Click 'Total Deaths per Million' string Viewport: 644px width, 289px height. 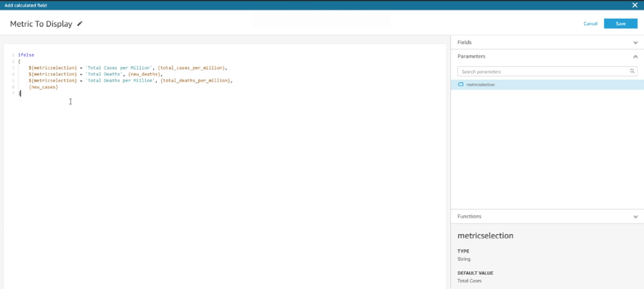click(120, 80)
